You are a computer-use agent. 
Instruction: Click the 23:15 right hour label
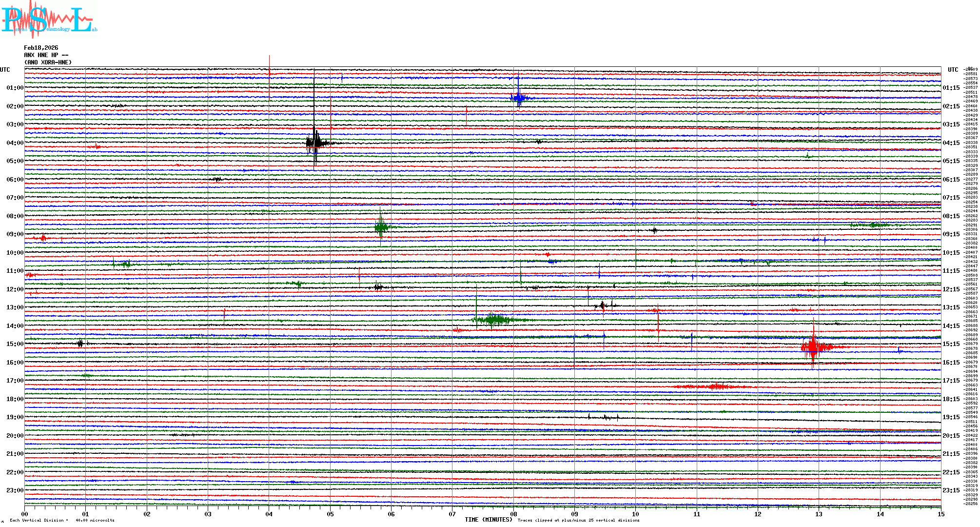pos(951,490)
